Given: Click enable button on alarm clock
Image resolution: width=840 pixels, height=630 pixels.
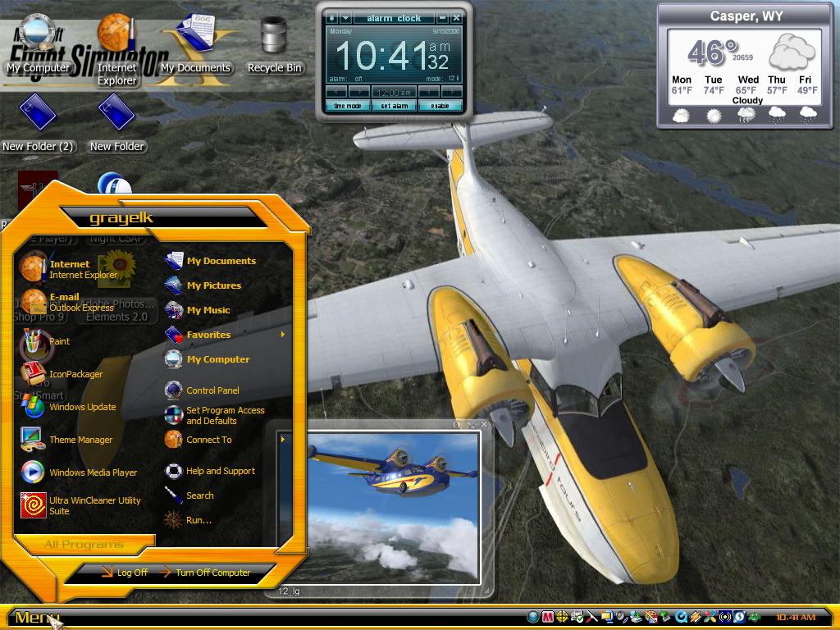Looking at the screenshot, I should [440, 106].
